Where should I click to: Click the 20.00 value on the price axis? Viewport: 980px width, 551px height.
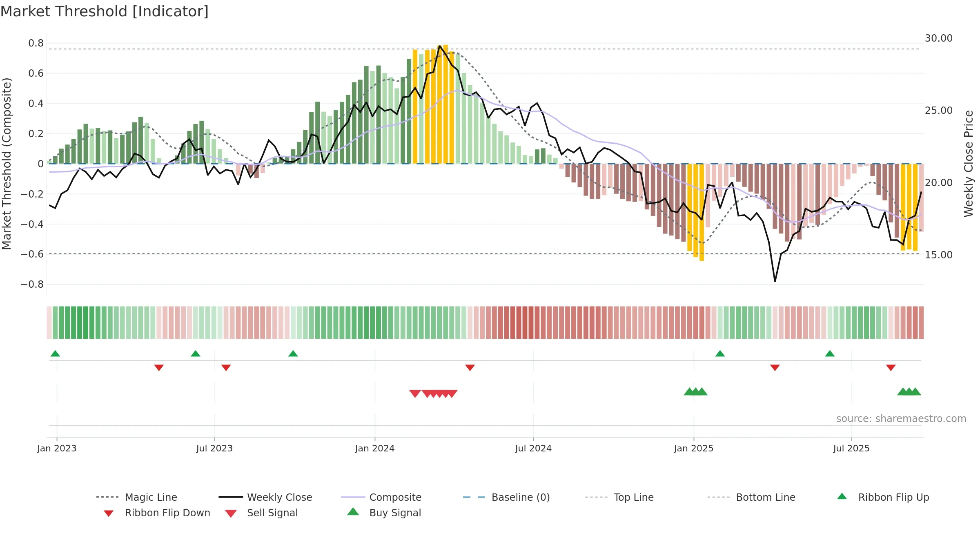pos(939,183)
